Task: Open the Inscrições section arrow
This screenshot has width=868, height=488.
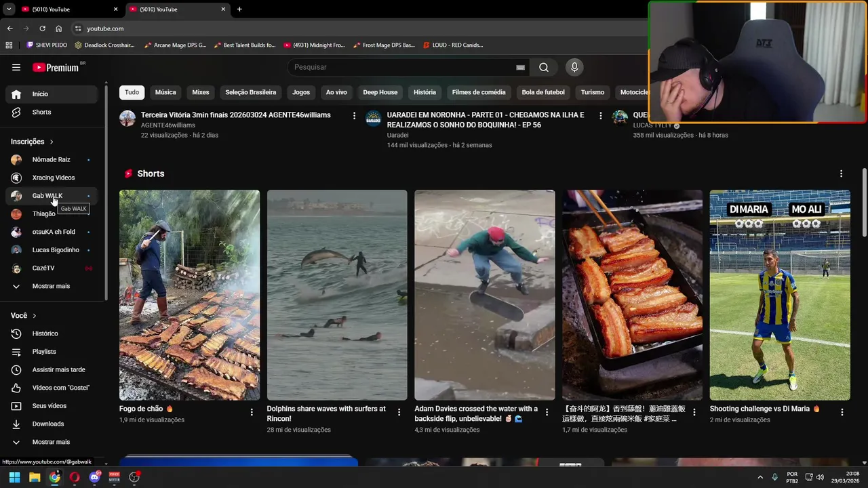Action: click(52, 142)
